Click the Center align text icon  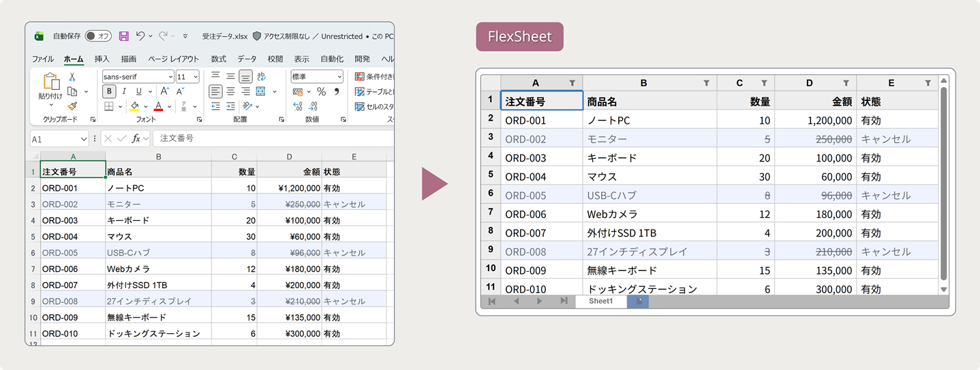click(230, 91)
